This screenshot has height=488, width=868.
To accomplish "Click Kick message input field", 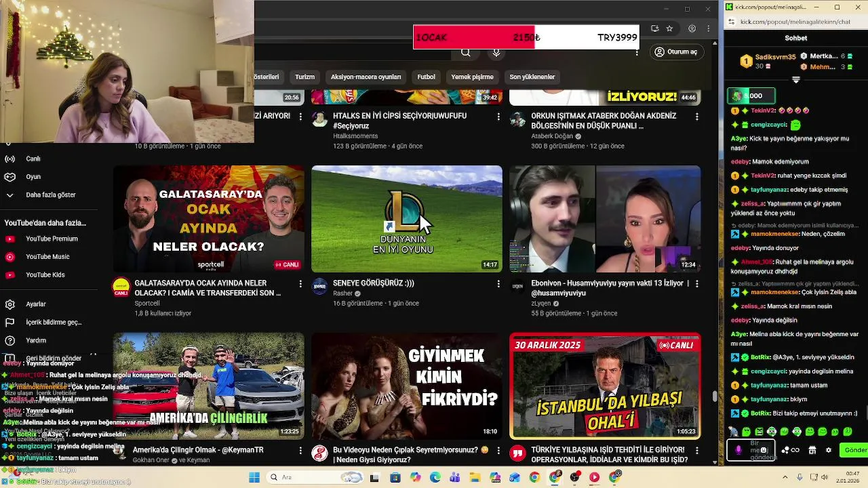I will [751, 450].
